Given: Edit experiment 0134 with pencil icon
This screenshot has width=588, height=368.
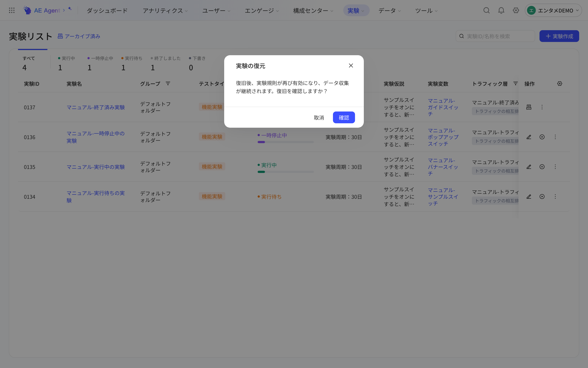Looking at the screenshot, I should (x=529, y=197).
